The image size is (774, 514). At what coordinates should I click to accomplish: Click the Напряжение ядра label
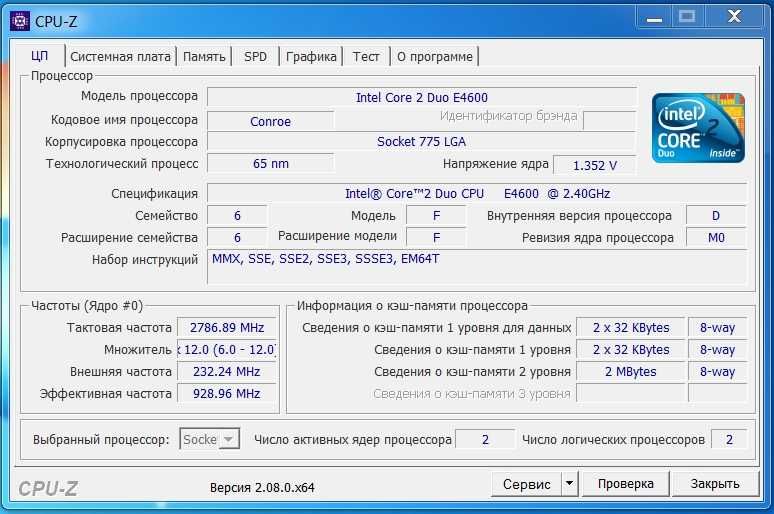tap(496, 164)
